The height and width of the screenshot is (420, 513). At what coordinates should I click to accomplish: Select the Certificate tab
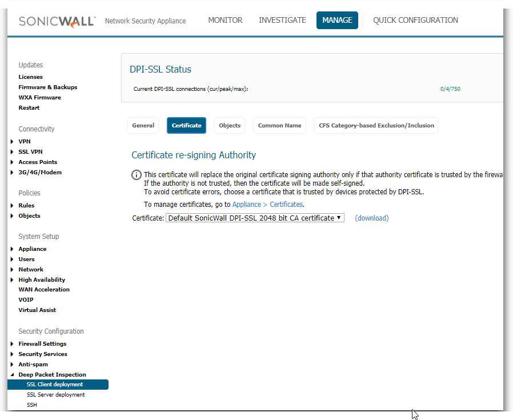click(x=186, y=125)
